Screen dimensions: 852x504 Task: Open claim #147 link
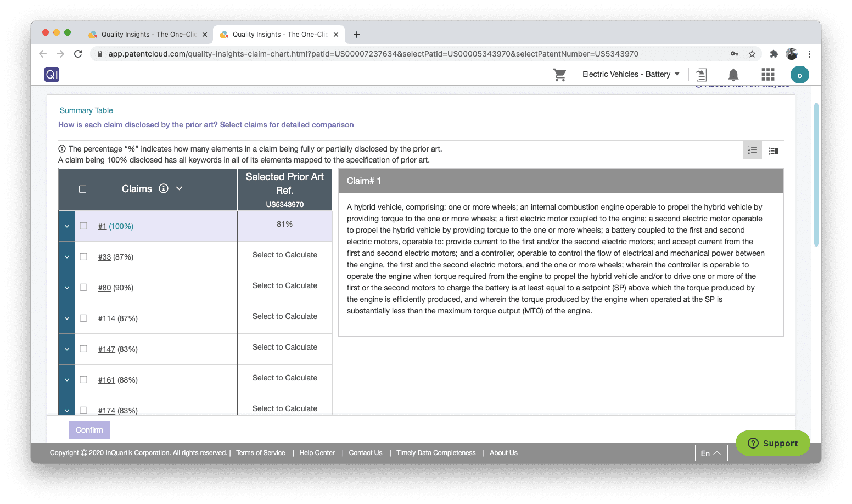pyautogui.click(x=107, y=349)
